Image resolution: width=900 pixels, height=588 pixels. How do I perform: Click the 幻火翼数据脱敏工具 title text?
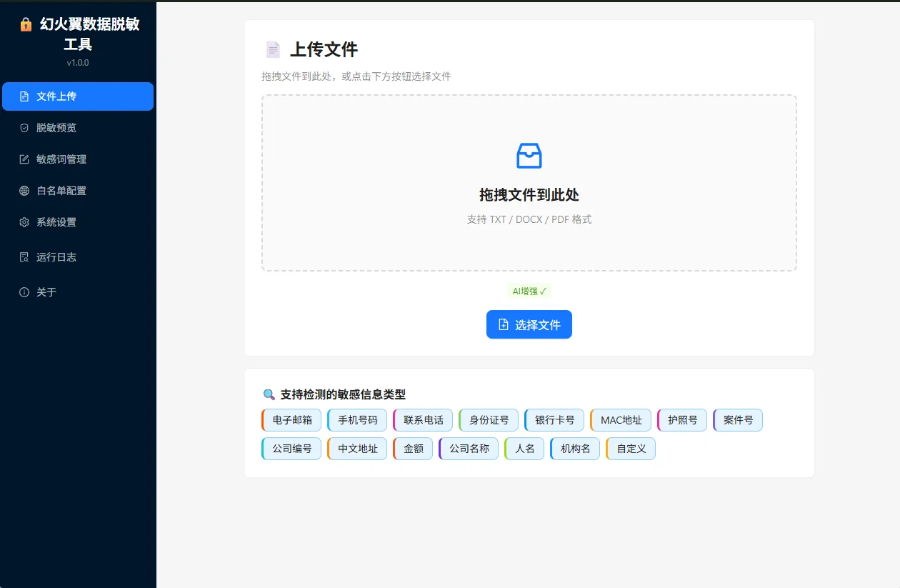(89, 34)
